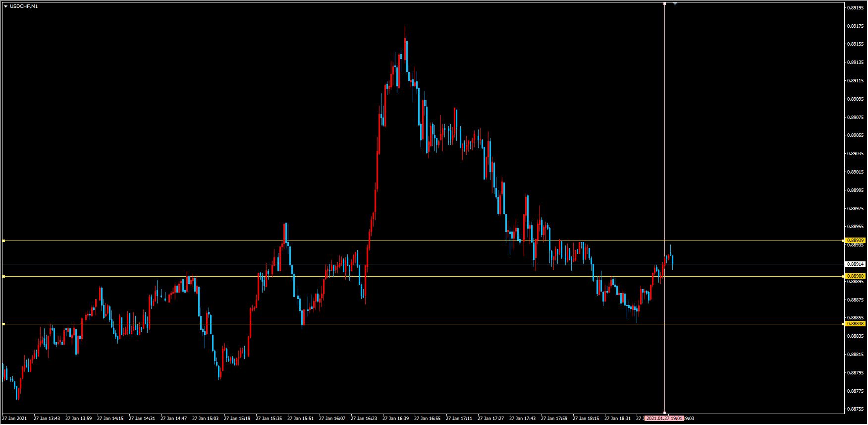This screenshot has height=425, width=868.
Task: Click the 27 Jan 15:03 time label
Action: click(x=206, y=419)
